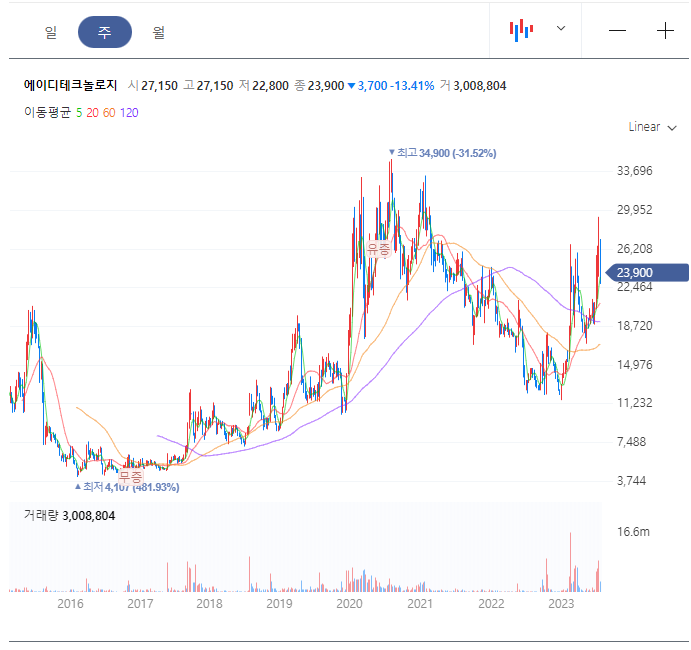Toggle the 120 moving average line

[x=129, y=113]
